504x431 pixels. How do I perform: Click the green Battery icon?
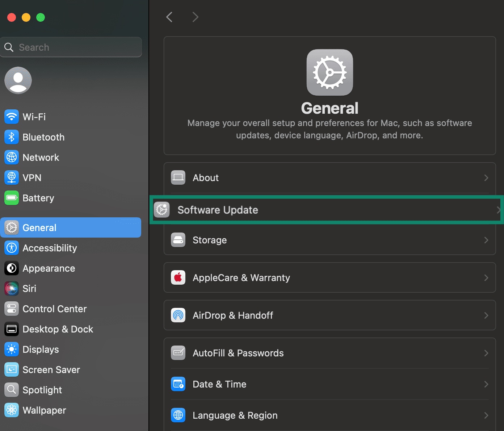pos(11,198)
